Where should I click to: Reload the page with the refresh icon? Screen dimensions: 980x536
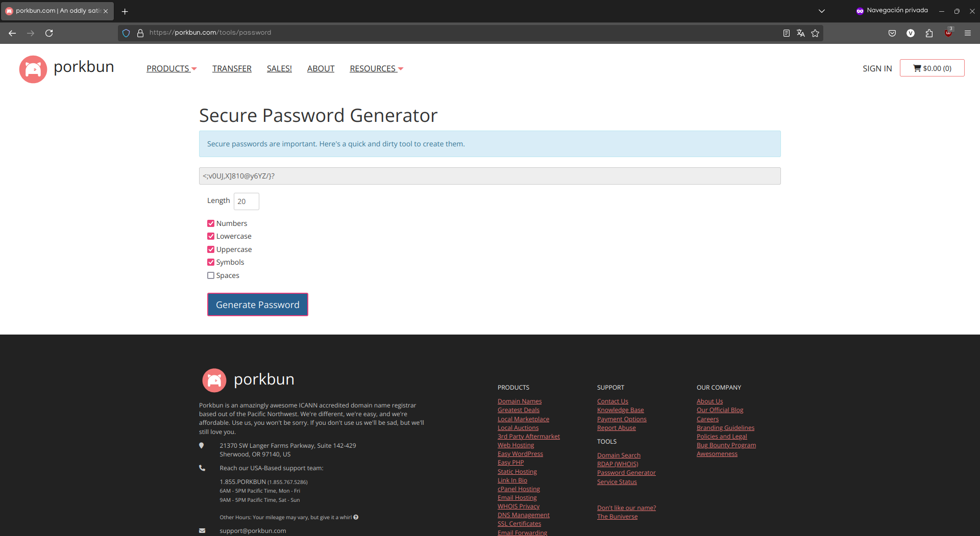click(49, 33)
